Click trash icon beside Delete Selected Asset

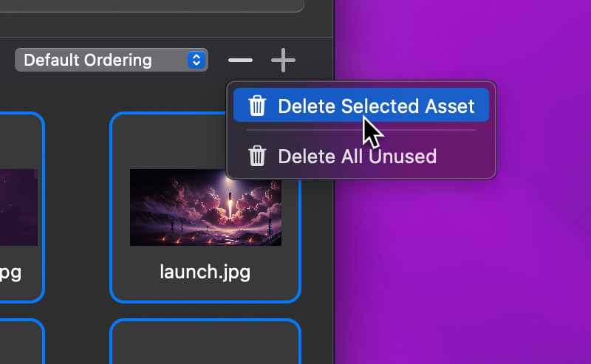(257, 106)
